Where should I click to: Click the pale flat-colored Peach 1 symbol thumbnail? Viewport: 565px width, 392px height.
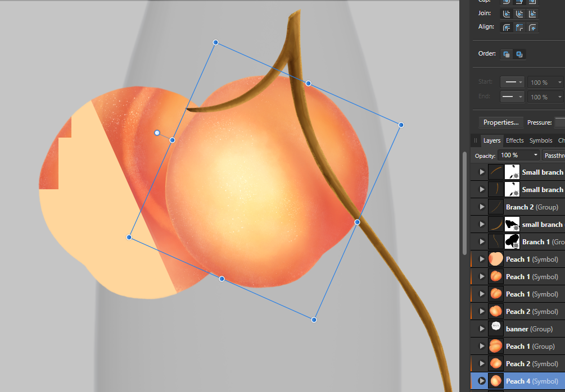click(x=496, y=259)
